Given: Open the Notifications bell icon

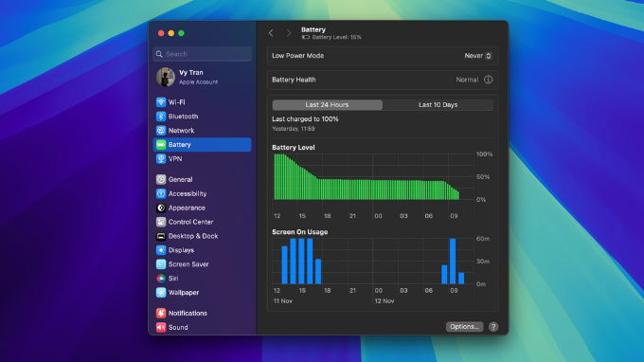Looking at the screenshot, I should coord(161,313).
